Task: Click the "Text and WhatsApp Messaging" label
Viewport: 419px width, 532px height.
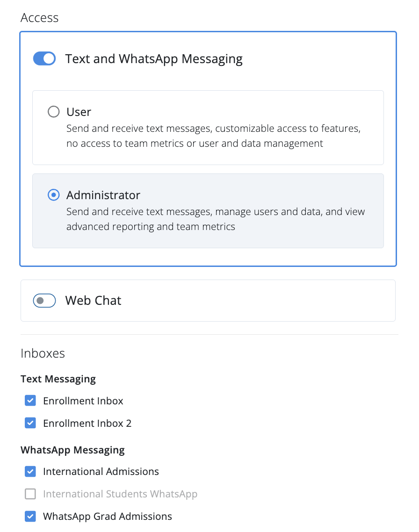Action: (154, 59)
